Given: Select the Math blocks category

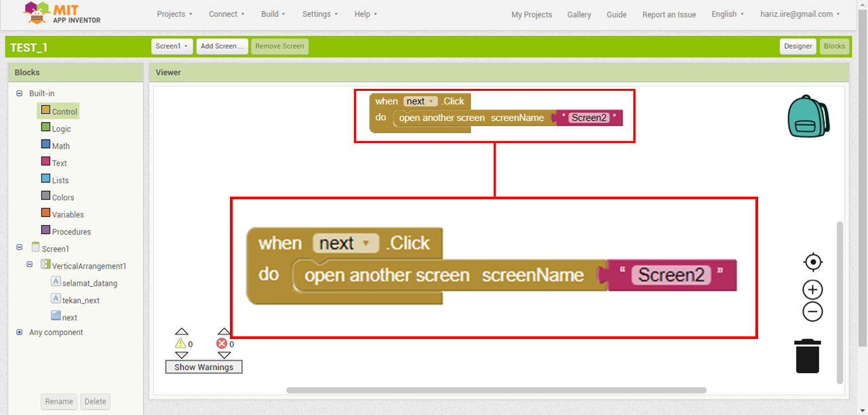Looking at the screenshot, I should pos(60,146).
